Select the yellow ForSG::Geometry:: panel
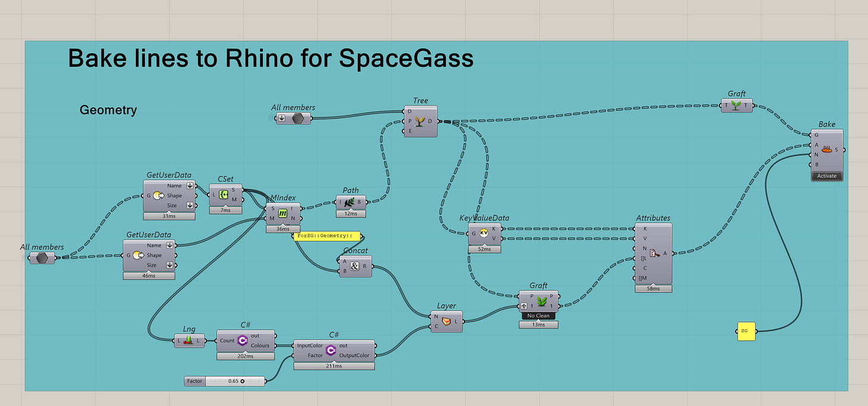Screen dimensions: 868x406 point(327,235)
